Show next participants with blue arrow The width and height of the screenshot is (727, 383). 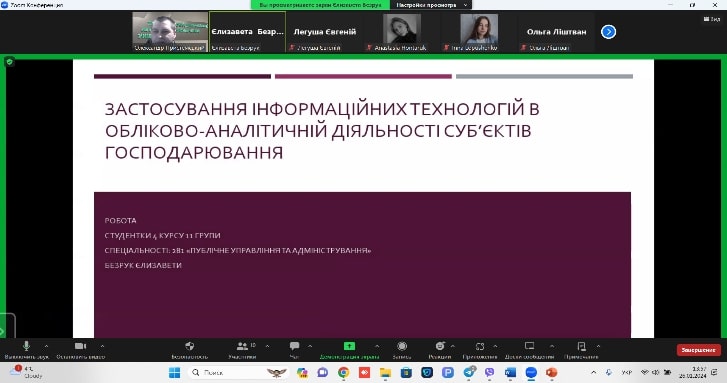click(x=608, y=32)
